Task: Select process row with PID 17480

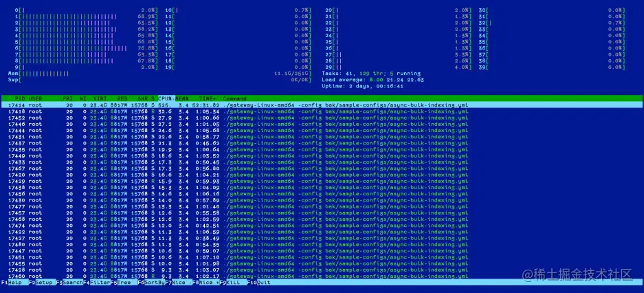Action: point(322,244)
